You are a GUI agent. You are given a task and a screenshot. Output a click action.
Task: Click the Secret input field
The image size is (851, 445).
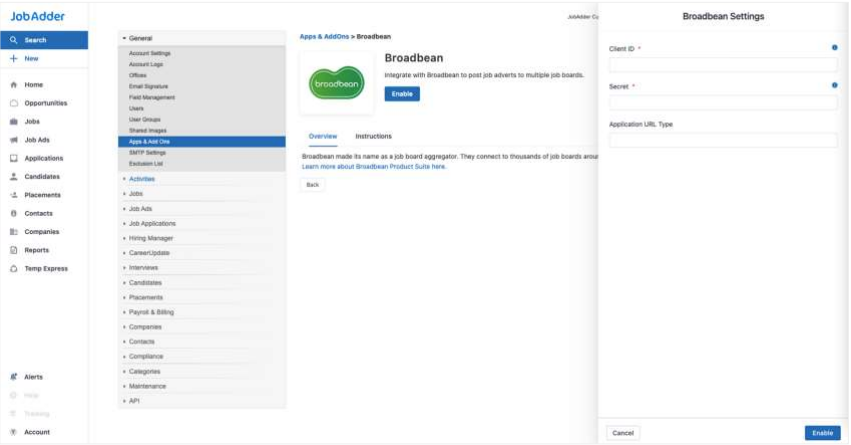[x=723, y=103]
